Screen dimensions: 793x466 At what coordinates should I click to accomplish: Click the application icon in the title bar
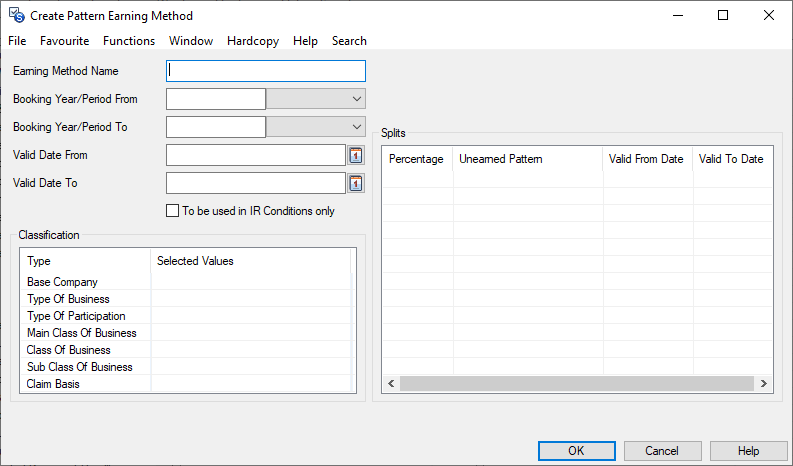point(16,16)
